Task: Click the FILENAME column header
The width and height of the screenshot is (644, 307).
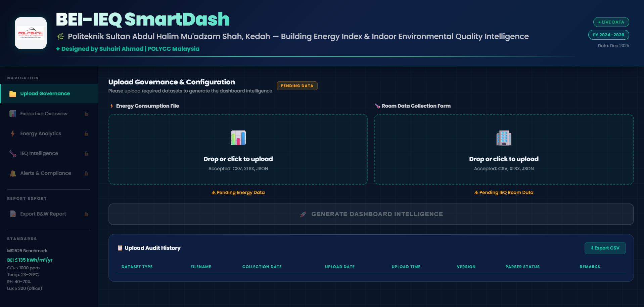Action: [201, 267]
